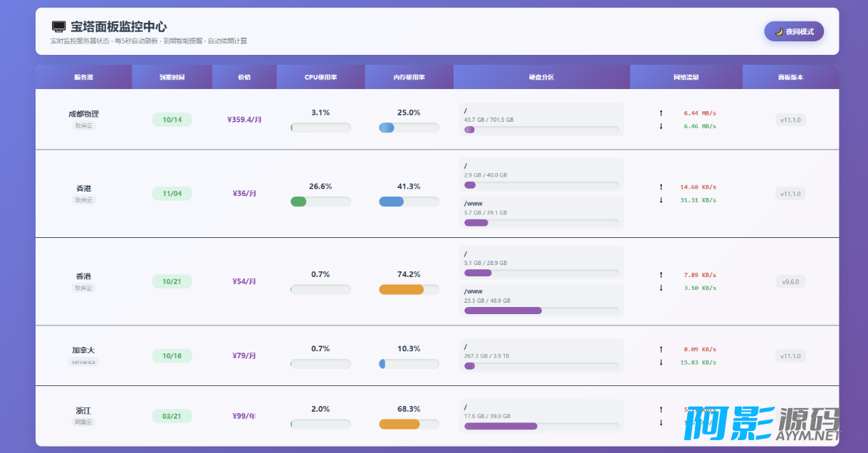Click the /www partition bar showing 23.3 GB
The width and height of the screenshot is (868, 453).
point(541,311)
